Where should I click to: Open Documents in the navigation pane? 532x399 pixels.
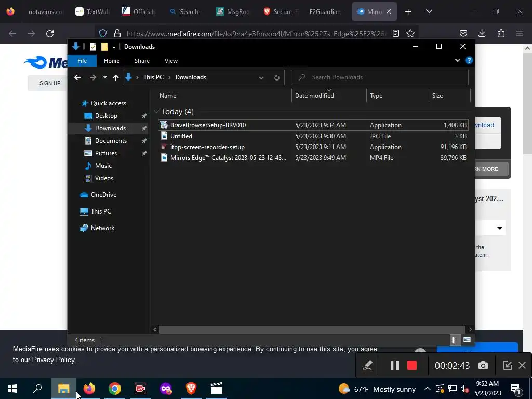click(111, 140)
